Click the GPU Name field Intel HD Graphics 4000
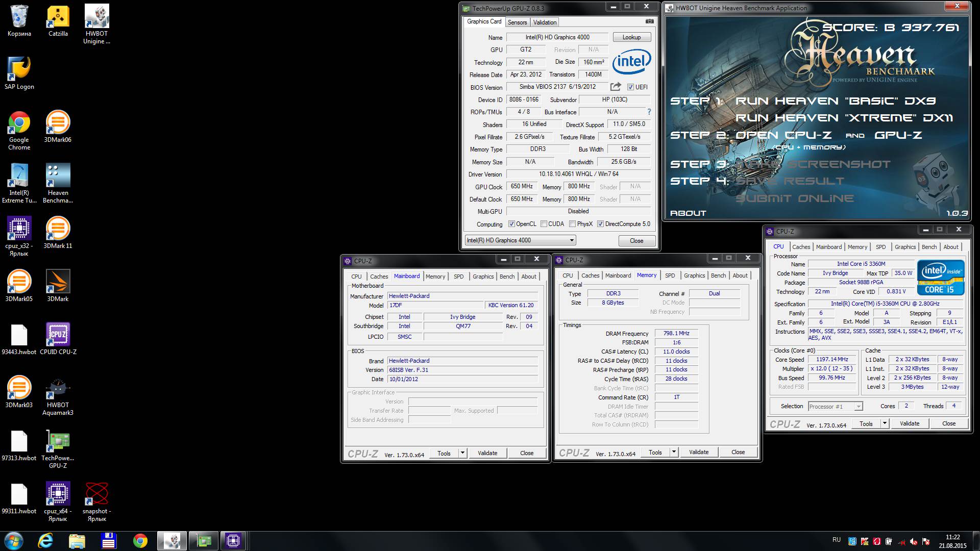The width and height of the screenshot is (980, 551). 557,37
